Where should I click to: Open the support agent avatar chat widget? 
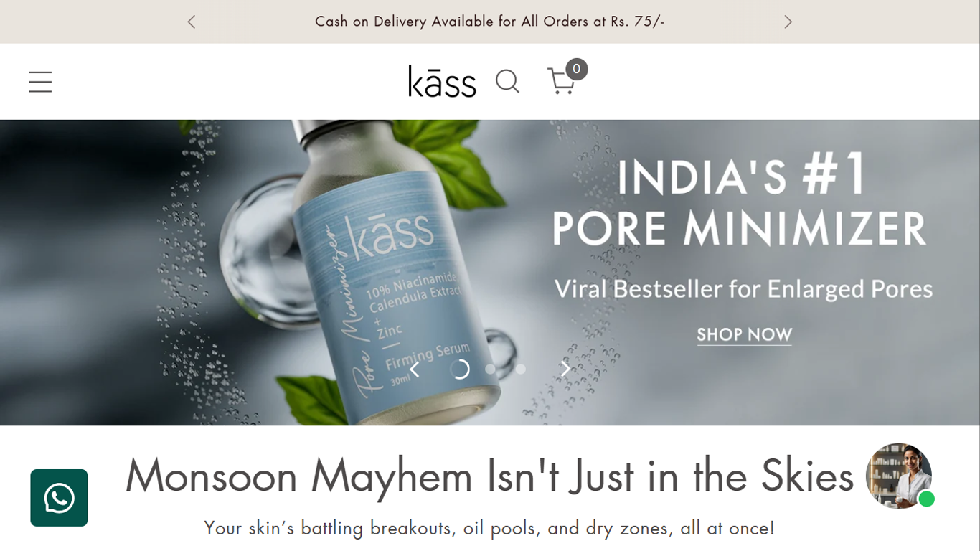(898, 476)
